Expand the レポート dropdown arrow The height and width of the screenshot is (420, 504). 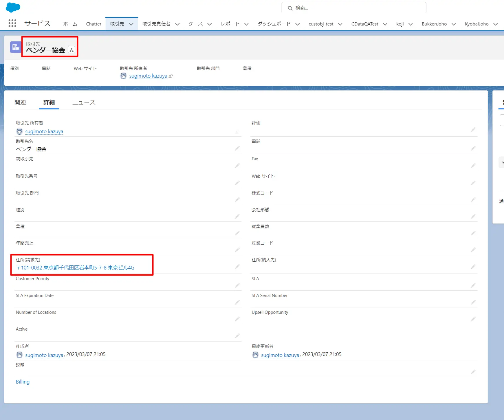246,24
